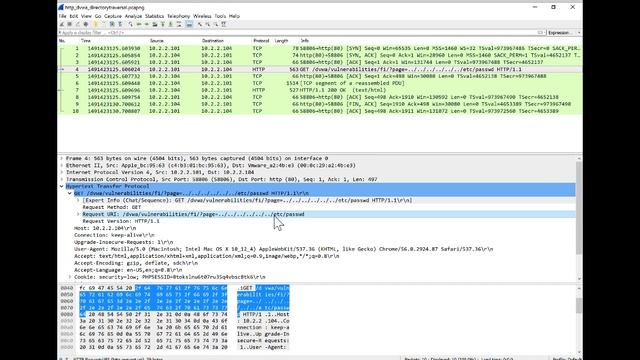Open capture options gear icon
This screenshot has width=640, height=360.
86,24
